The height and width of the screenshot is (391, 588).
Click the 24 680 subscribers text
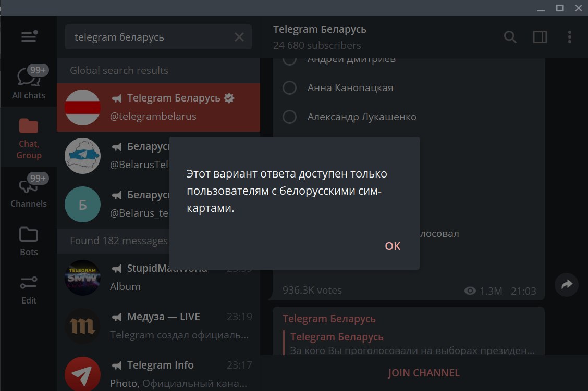pyautogui.click(x=317, y=45)
